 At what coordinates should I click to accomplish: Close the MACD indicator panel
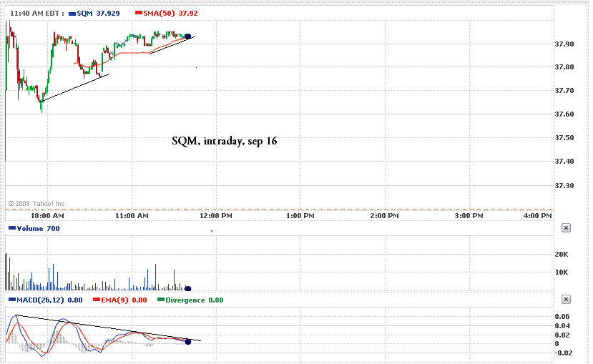click(566, 300)
